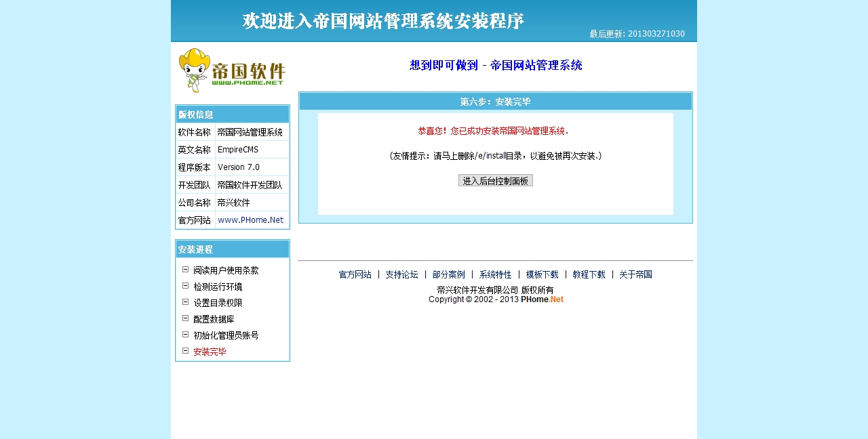Open the 关于帝国 footer link

click(636, 274)
